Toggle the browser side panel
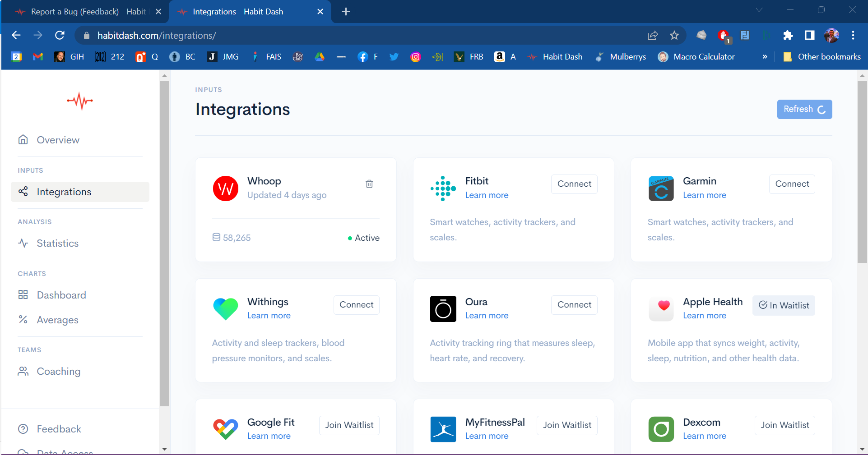 [810, 35]
